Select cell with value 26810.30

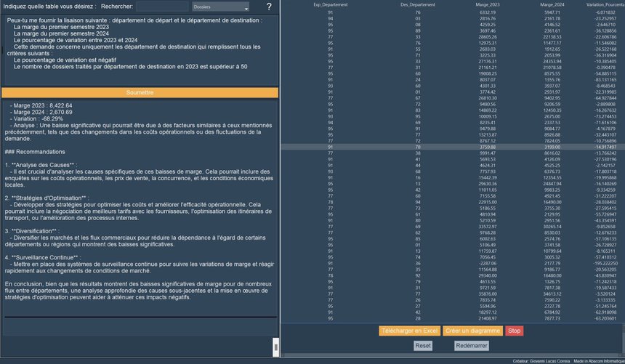pyautogui.click(x=488, y=98)
